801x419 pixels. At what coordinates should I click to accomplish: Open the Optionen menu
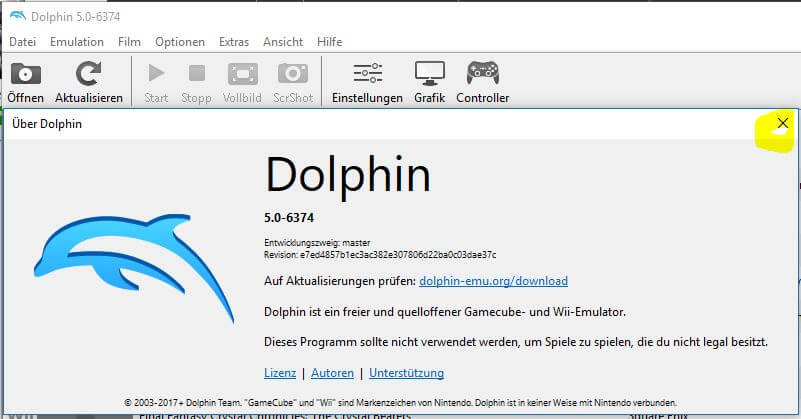[x=180, y=42]
